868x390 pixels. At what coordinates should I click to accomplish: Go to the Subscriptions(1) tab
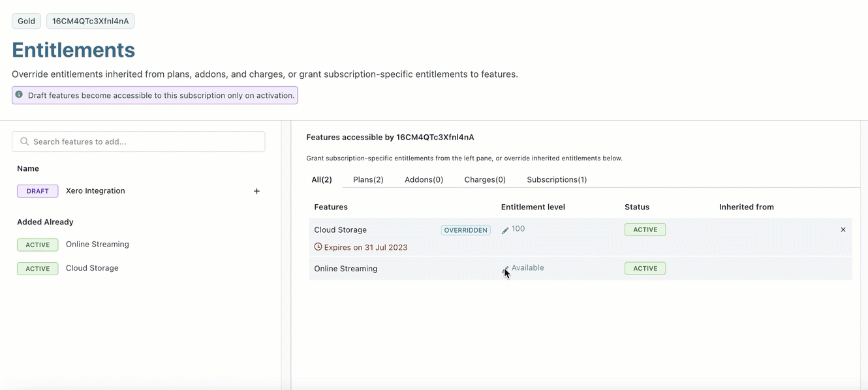coord(557,179)
